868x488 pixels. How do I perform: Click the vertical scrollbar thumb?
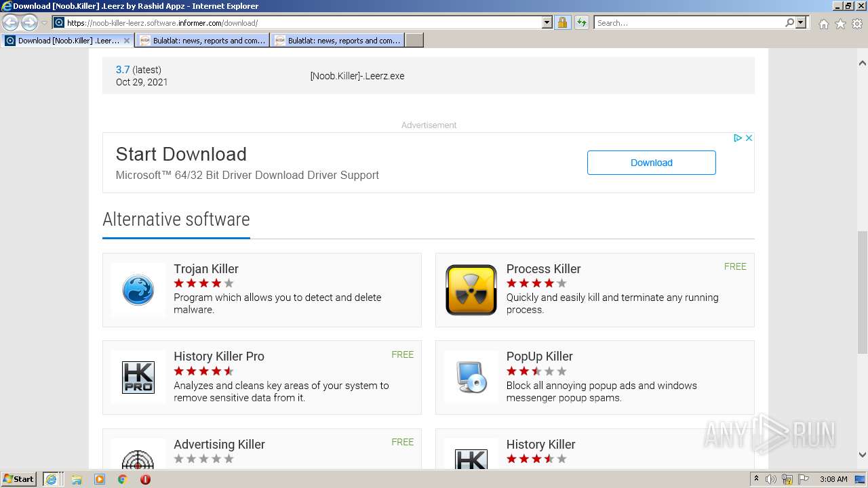point(863,292)
